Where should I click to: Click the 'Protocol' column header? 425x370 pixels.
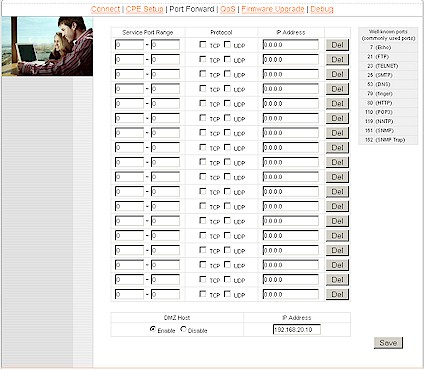click(221, 32)
